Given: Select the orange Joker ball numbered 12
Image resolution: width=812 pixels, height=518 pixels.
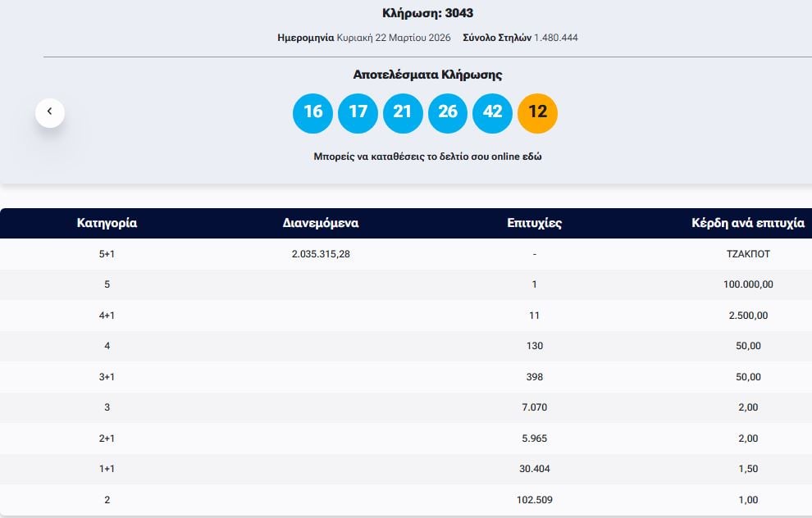Looking at the screenshot, I should [537, 112].
